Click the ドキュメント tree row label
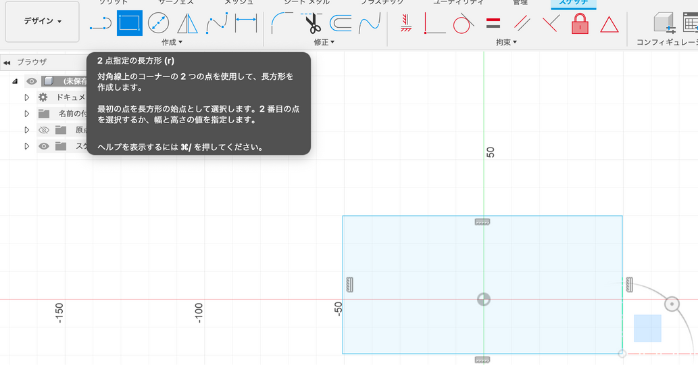 tap(70, 97)
